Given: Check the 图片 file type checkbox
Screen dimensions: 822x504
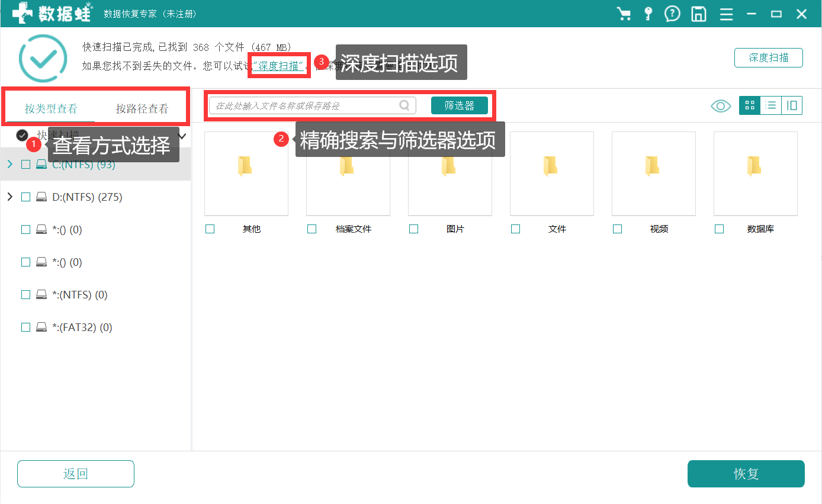Looking at the screenshot, I should click(x=413, y=229).
